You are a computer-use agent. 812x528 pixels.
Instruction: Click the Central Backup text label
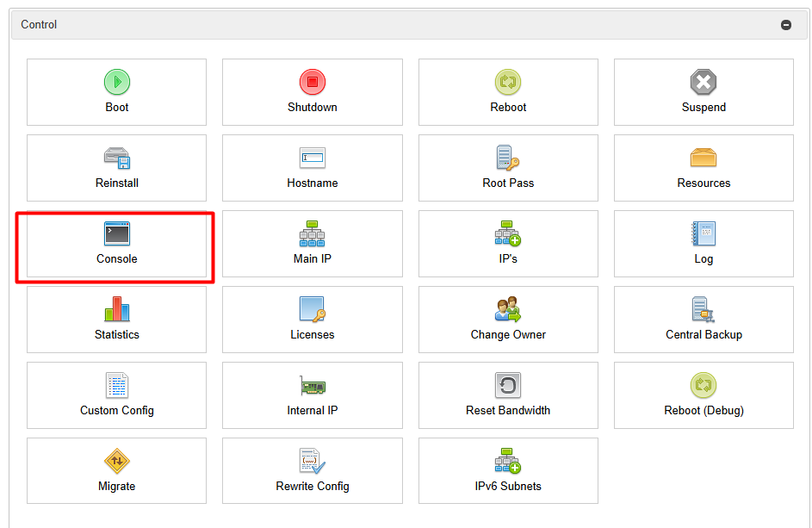click(704, 335)
